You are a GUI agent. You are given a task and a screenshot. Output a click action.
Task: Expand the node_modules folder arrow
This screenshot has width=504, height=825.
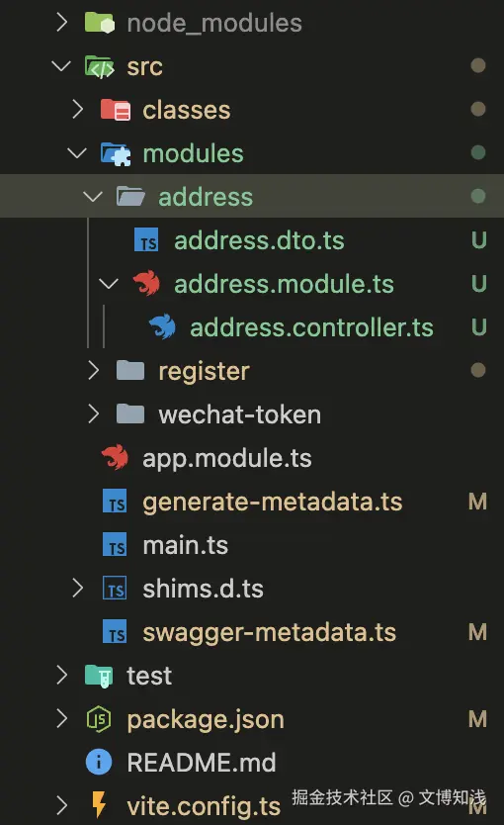tap(61, 23)
